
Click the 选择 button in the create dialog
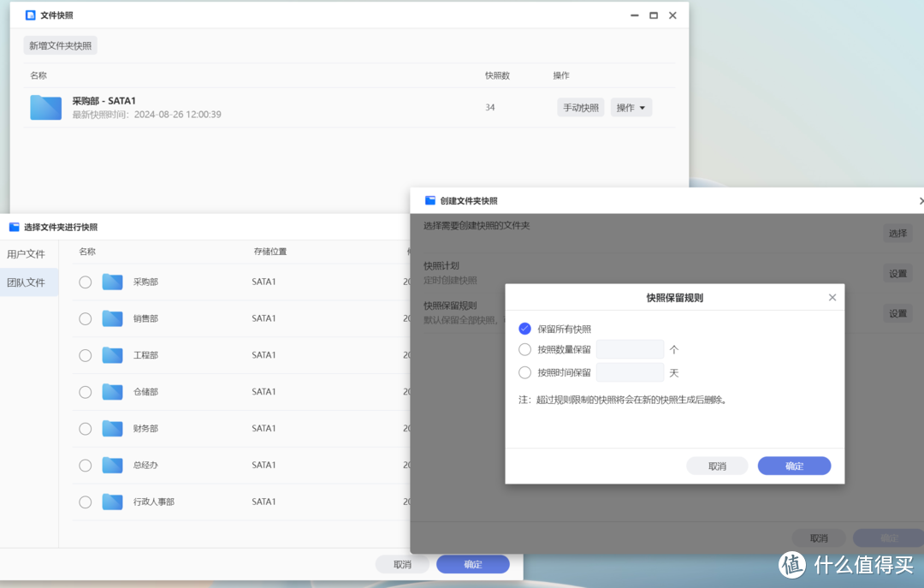897,232
